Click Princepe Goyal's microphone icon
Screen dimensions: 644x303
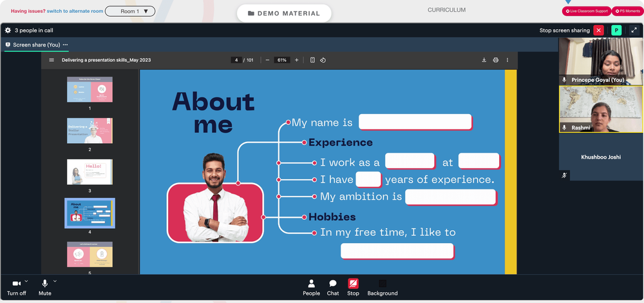tap(564, 80)
